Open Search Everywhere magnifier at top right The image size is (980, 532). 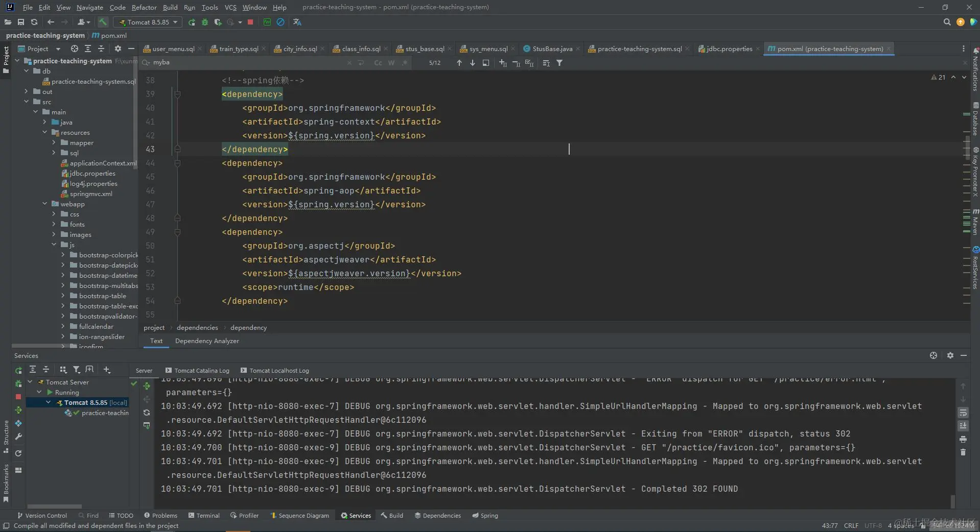(947, 22)
